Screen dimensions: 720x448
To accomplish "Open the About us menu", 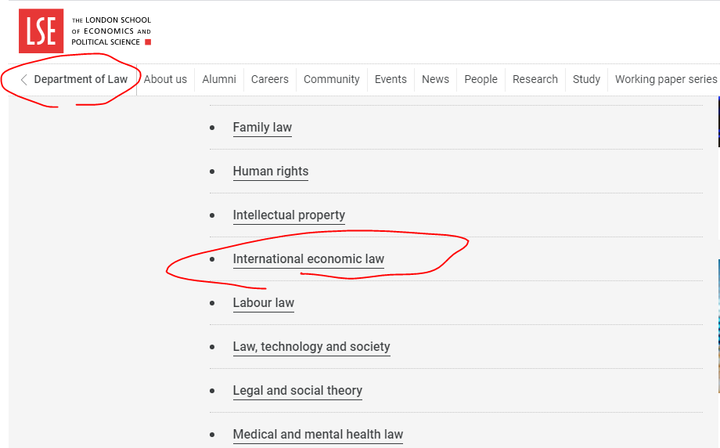I will point(165,79).
